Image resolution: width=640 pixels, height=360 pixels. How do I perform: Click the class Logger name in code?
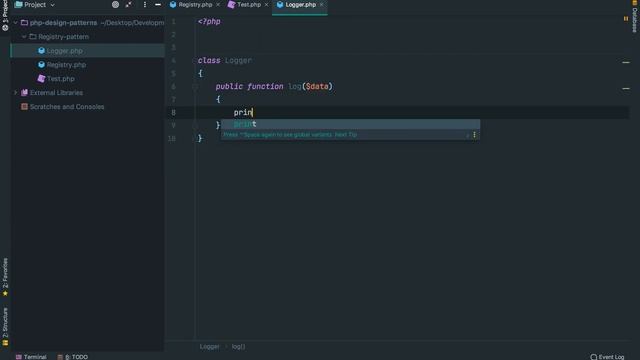(238, 60)
